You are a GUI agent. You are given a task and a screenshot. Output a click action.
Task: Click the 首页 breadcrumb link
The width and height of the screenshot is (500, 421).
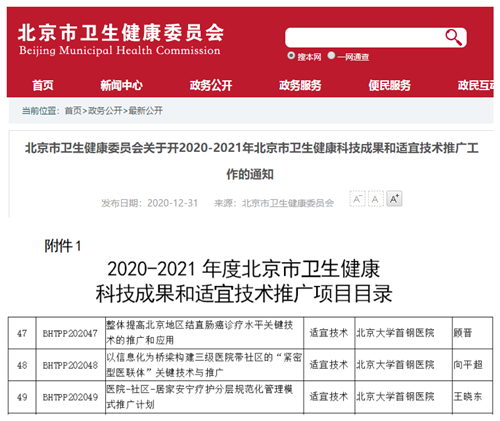pos(73,110)
